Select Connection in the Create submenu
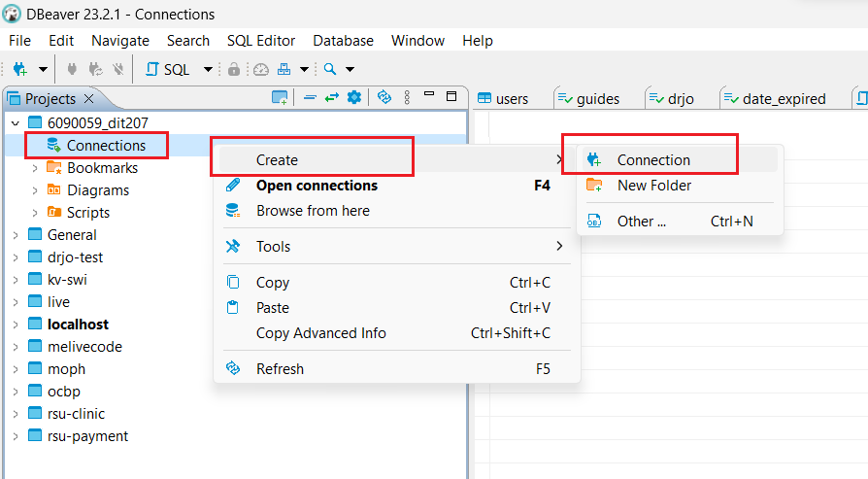 click(680, 160)
